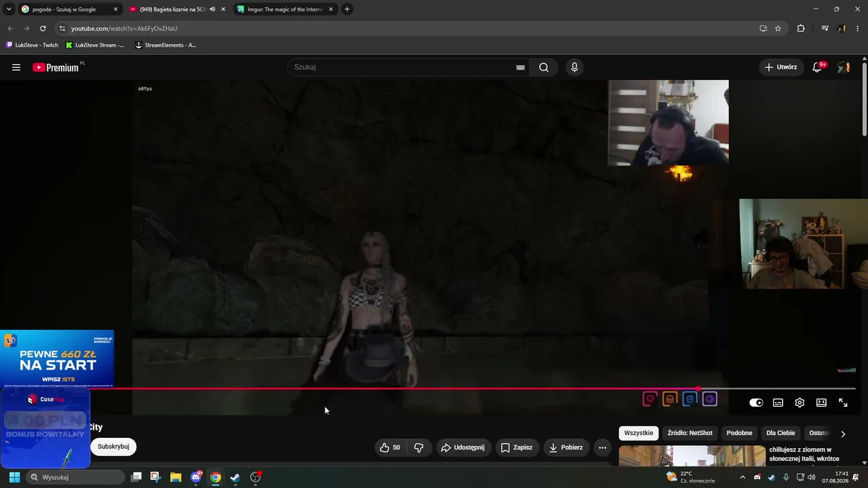Select the Dla Ciebie chip
This screenshot has height=488, width=868.
coord(781,433)
